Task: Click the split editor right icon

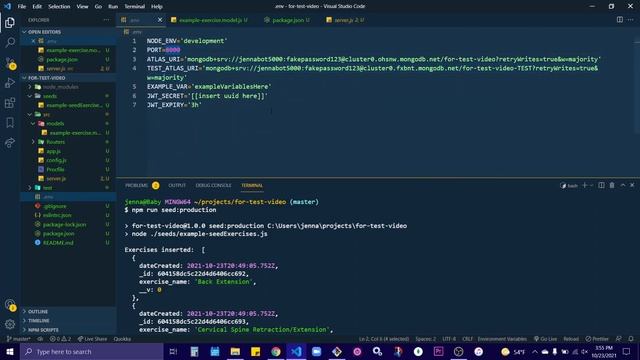Action: coord(620,20)
